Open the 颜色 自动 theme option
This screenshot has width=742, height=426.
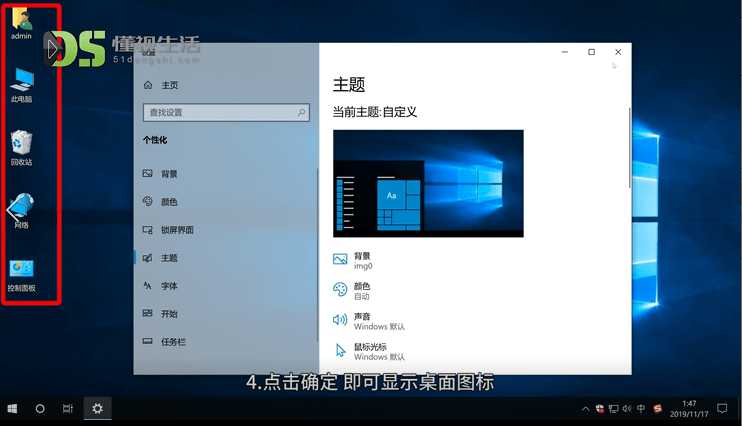(352, 291)
